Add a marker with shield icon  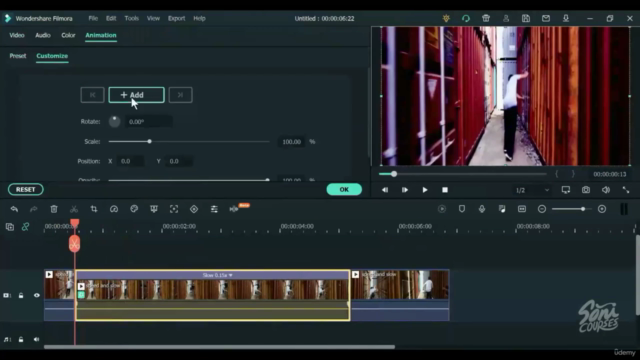pos(462,209)
